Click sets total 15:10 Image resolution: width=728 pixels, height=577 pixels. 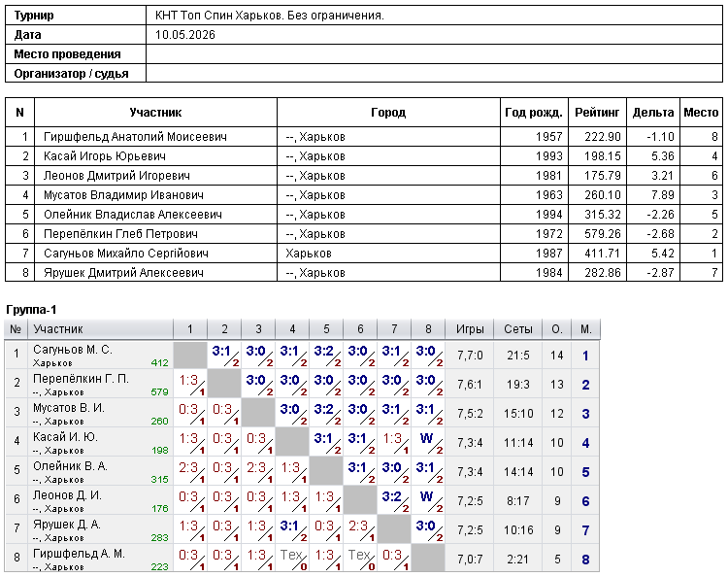point(518,414)
